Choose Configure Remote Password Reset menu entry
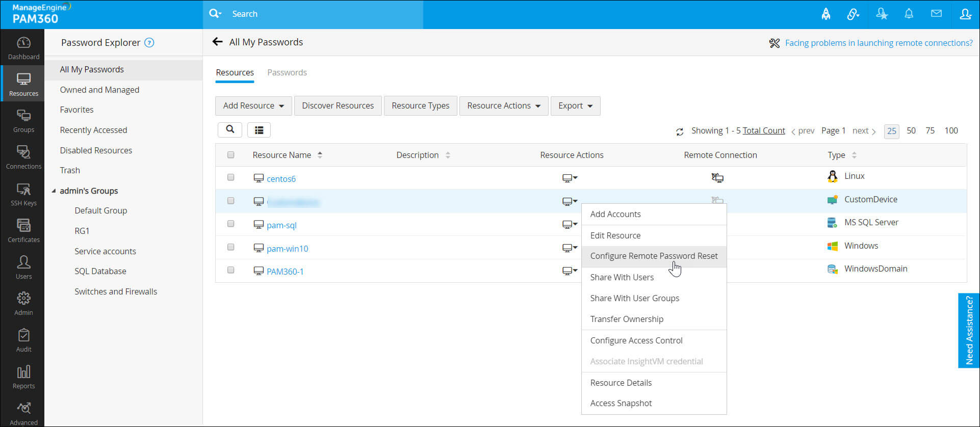Image resolution: width=980 pixels, height=427 pixels. coord(654,256)
